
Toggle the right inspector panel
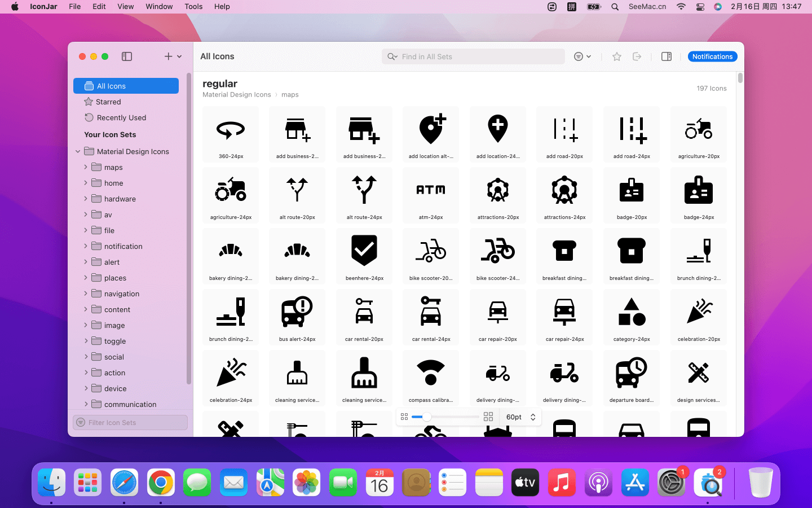(x=666, y=56)
